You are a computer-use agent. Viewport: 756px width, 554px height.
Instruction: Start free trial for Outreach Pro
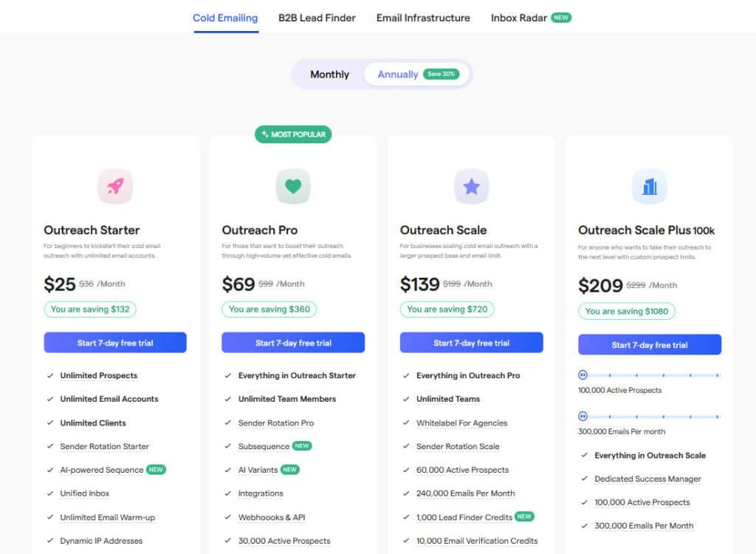[293, 343]
